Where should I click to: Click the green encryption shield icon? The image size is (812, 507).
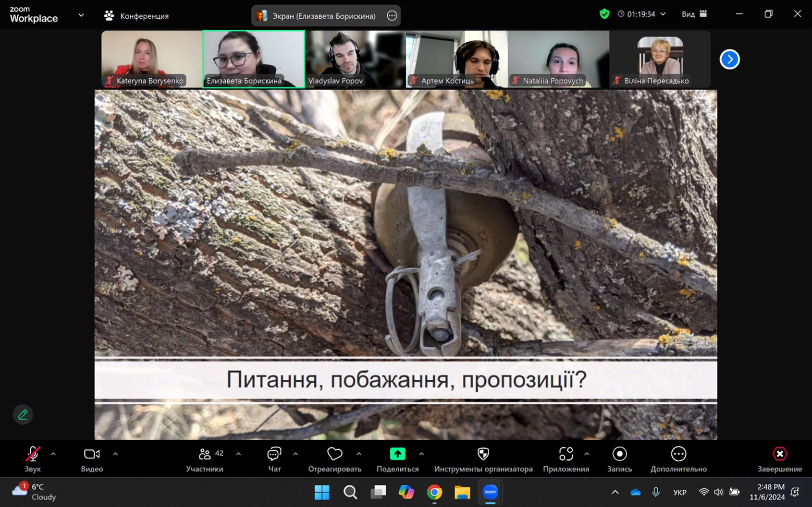[x=604, y=14]
